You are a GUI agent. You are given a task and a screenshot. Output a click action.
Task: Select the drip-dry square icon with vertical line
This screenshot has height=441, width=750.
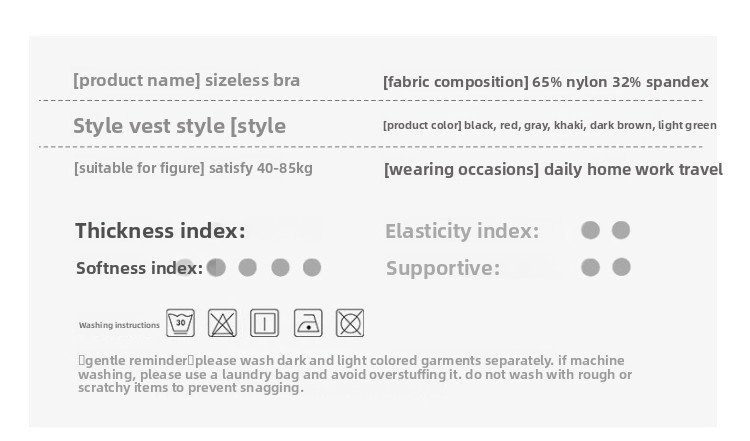tap(265, 323)
